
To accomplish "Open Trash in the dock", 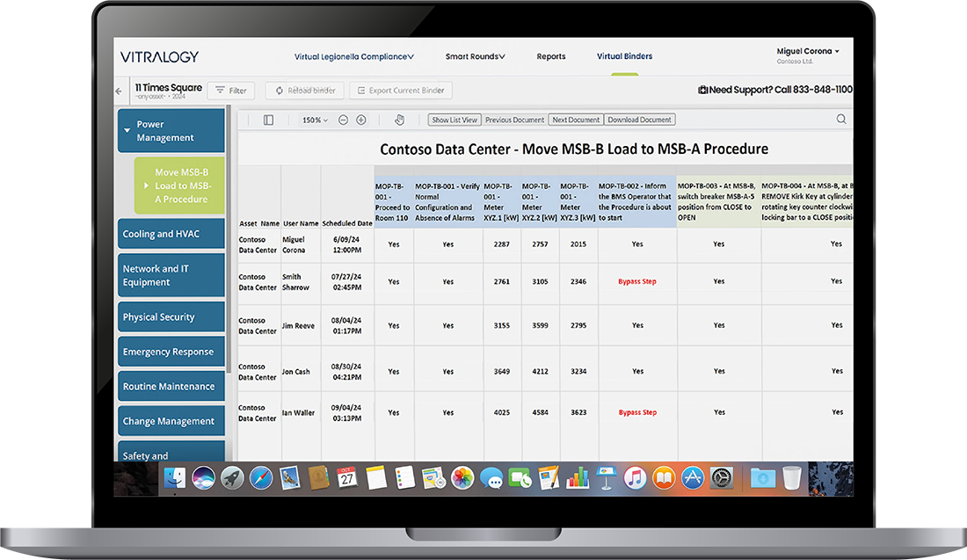I will (x=792, y=478).
